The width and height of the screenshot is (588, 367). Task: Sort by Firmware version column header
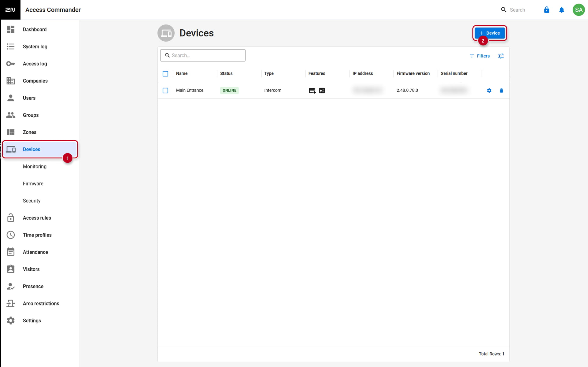(x=413, y=74)
